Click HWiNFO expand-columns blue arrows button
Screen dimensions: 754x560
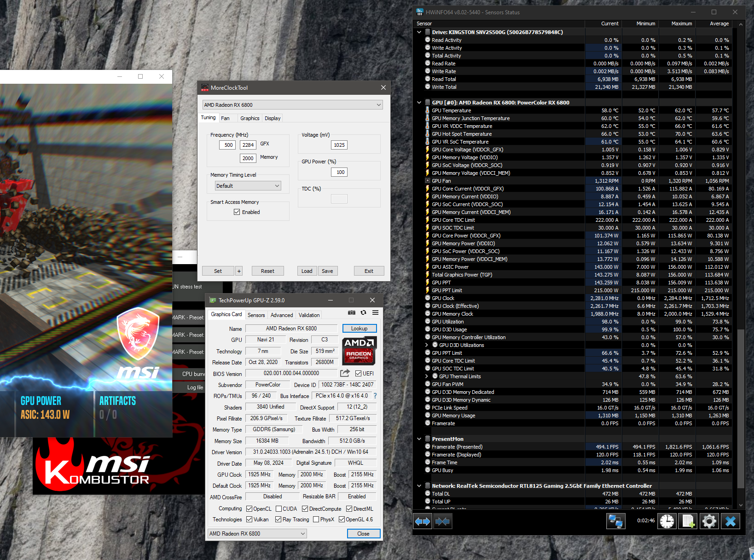tap(423, 521)
